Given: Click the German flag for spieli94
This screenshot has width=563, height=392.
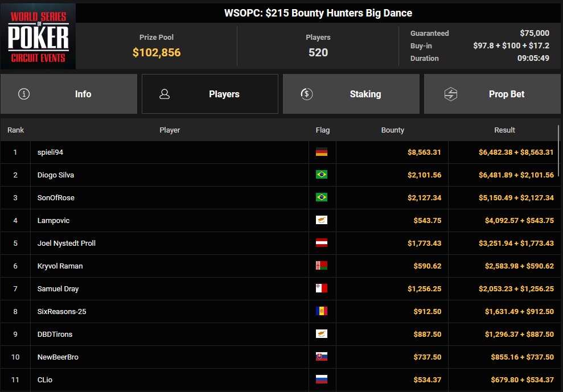Looking at the screenshot, I should coord(322,152).
